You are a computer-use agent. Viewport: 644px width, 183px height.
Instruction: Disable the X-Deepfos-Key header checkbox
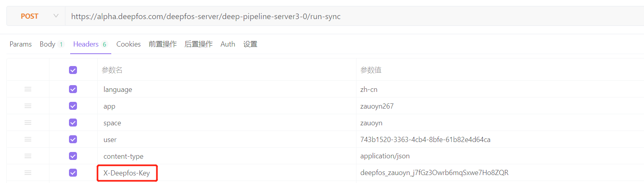pos(73,173)
